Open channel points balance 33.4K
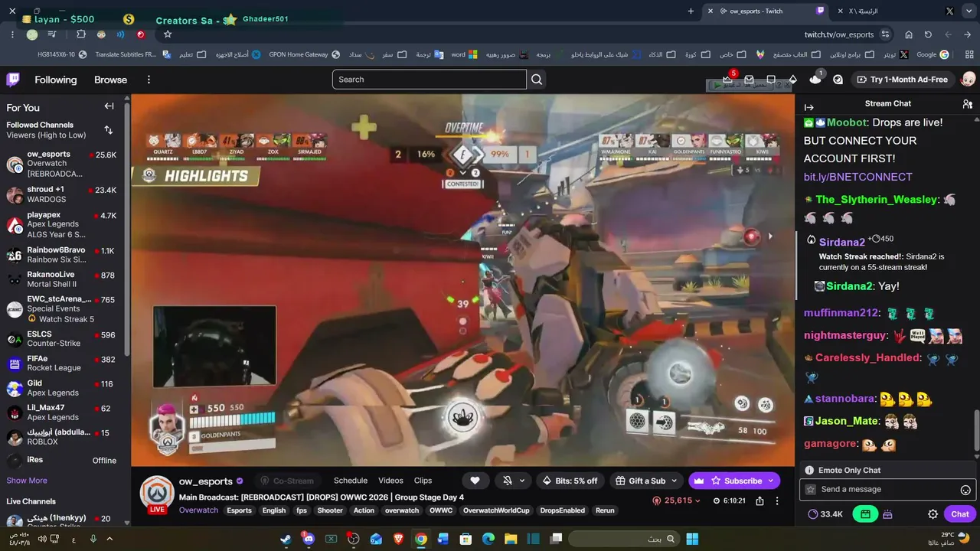Screen dimensions: 980x551 coord(825,514)
